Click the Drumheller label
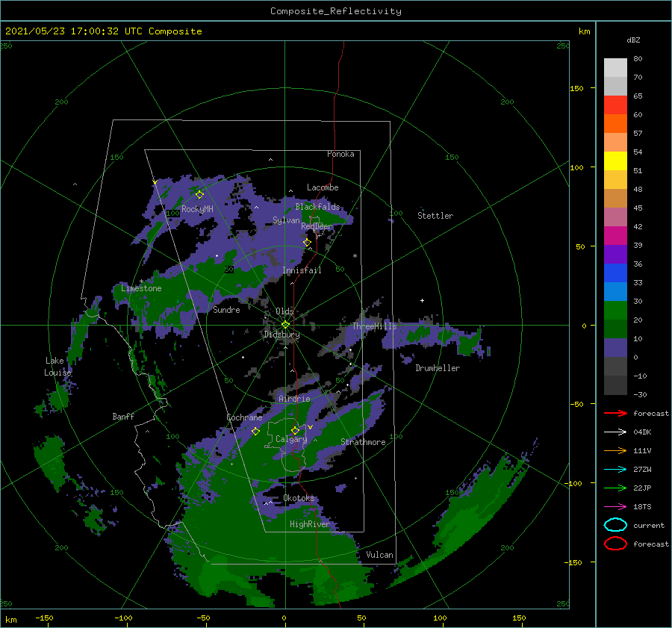The width and height of the screenshot is (672, 628). pyautogui.click(x=438, y=368)
